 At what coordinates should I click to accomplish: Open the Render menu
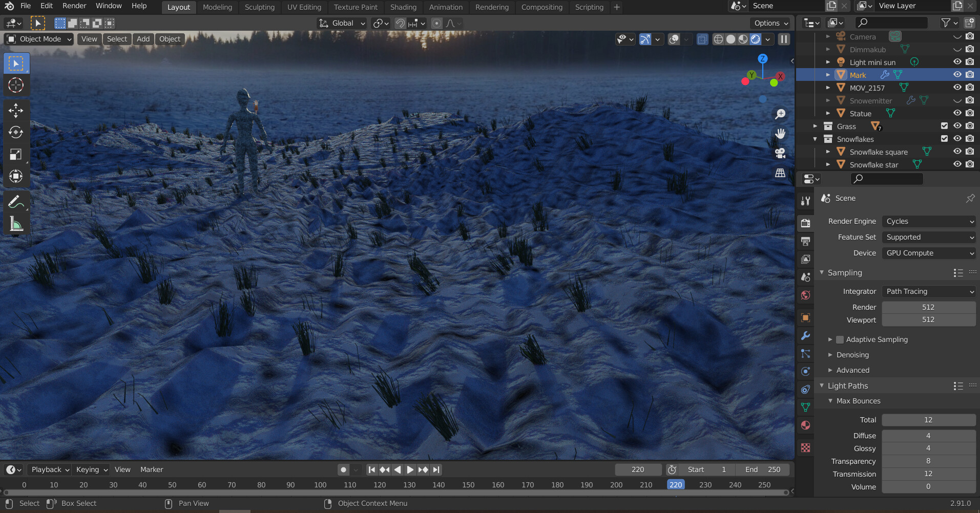pyautogui.click(x=74, y=6)
